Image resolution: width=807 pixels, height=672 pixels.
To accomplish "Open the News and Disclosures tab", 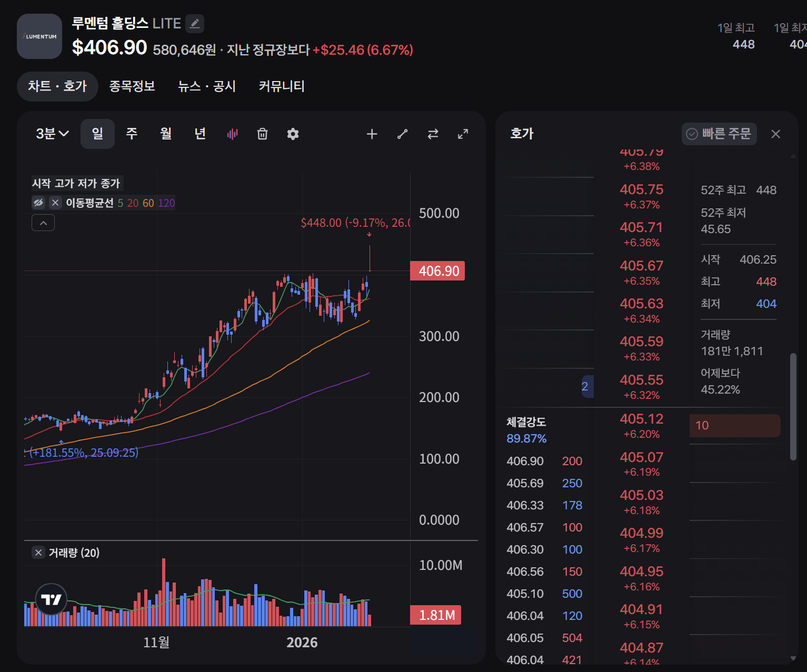I will coord(207,86).
